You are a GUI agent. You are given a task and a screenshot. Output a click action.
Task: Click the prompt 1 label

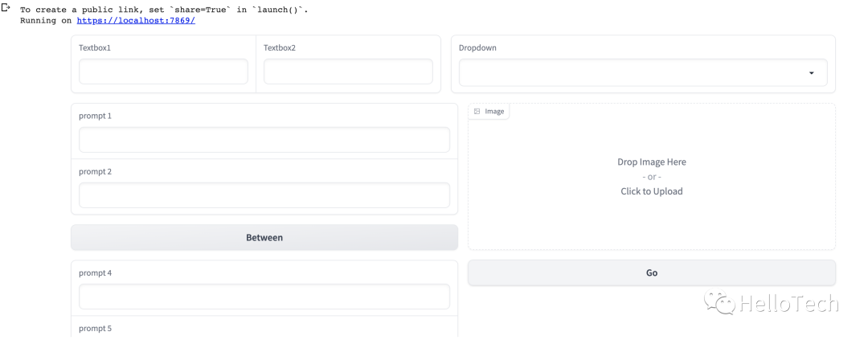(95, 116)
